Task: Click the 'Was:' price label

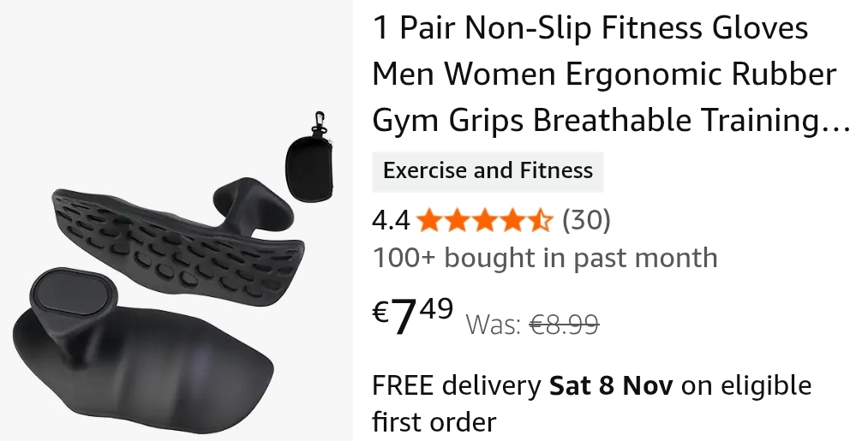Action: coord(494,325)
